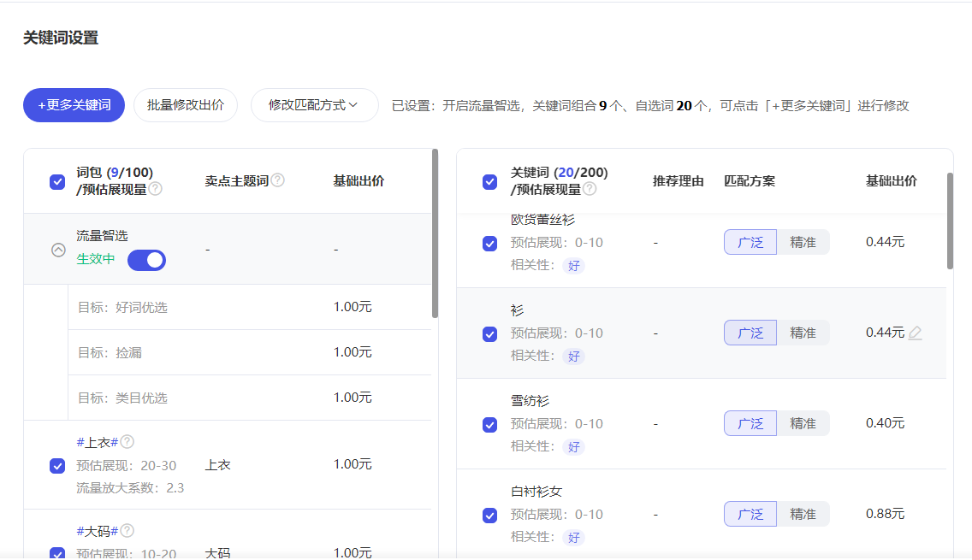972x560 pixels.
Task: Click help icon next to #上衣#
Action: coord(127,442)
